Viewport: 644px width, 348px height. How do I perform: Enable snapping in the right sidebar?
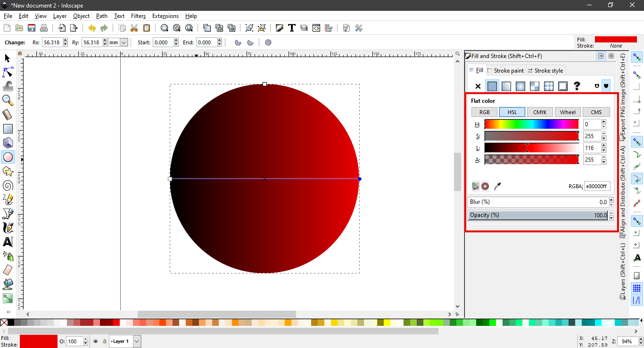pyautogui.click(x=636, y=56)
